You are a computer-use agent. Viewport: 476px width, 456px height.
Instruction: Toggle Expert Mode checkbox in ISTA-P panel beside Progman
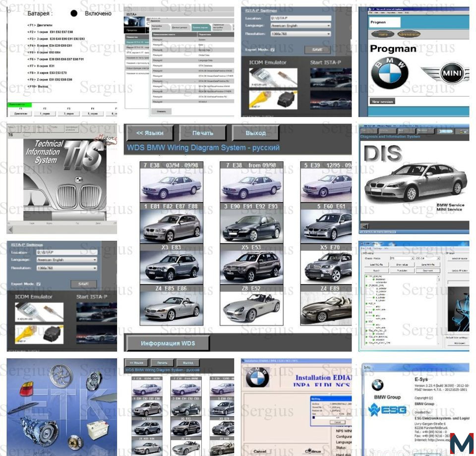pos(272,50)
